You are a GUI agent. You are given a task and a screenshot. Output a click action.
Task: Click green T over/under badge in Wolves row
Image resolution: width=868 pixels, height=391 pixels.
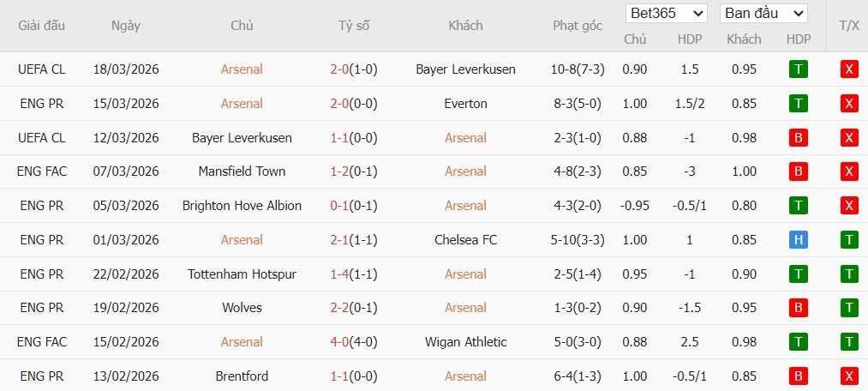pos(849,308)
